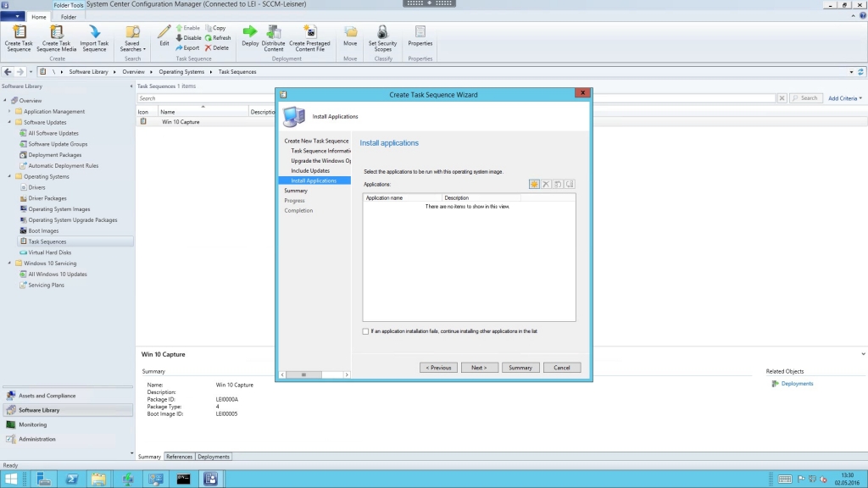Open File Explorer from taskbar
Screen dimensions: 868x488
point(98,480)
